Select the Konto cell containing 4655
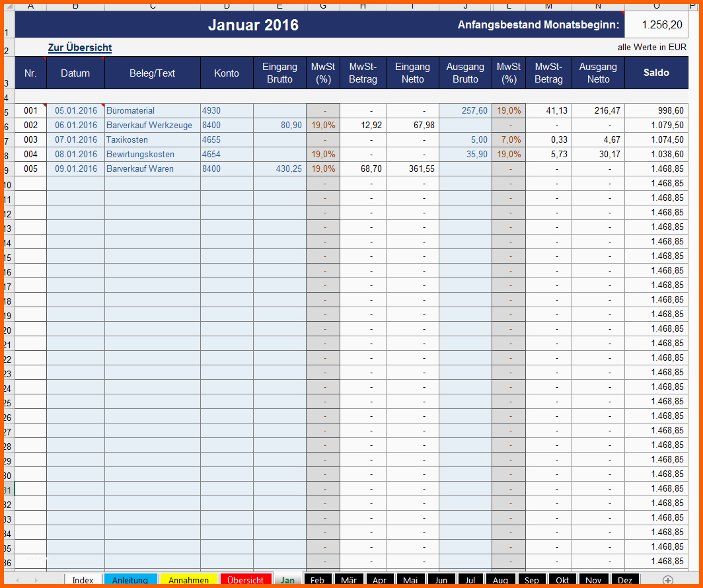Image resolution: width=703 pixels, height=588 pixels. tap(227, 139)
